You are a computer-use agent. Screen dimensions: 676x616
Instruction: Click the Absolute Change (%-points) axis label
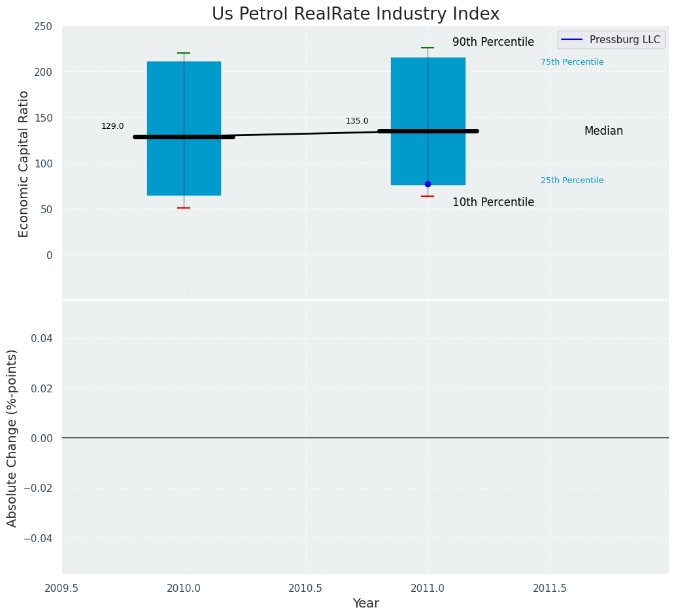12,437
